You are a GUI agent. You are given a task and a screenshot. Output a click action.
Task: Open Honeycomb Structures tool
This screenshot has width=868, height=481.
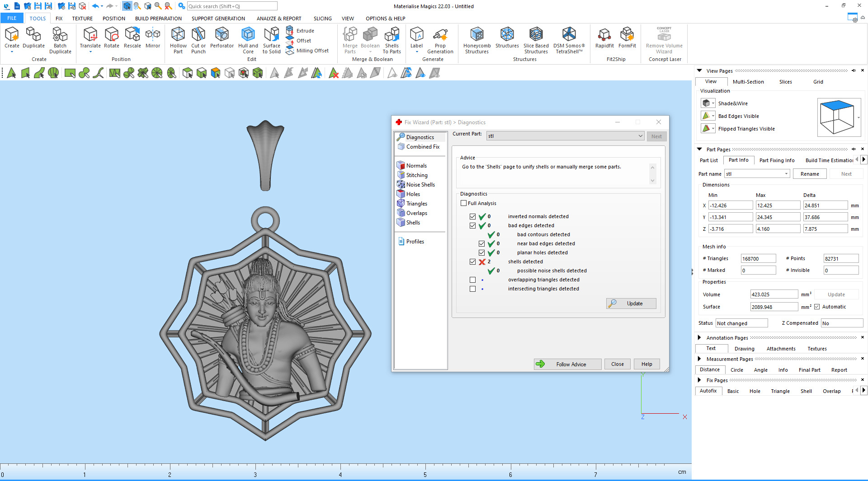coord(477,40)
